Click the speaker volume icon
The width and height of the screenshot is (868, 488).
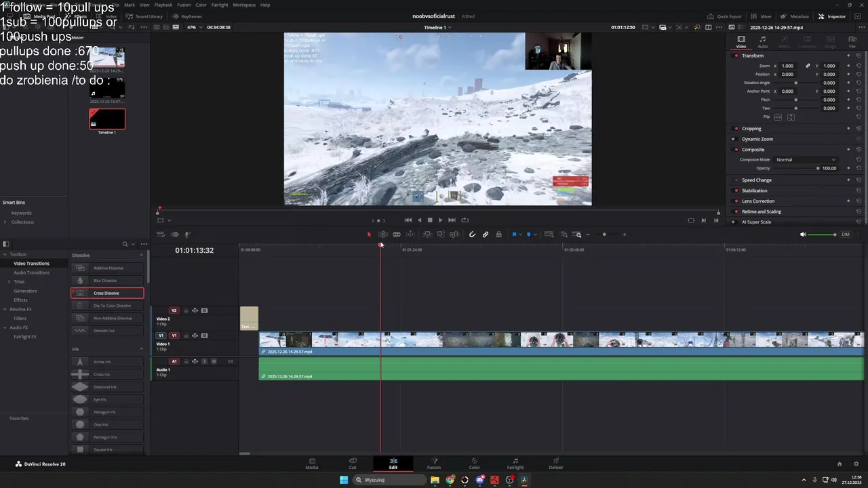click(x=803, y=235)
